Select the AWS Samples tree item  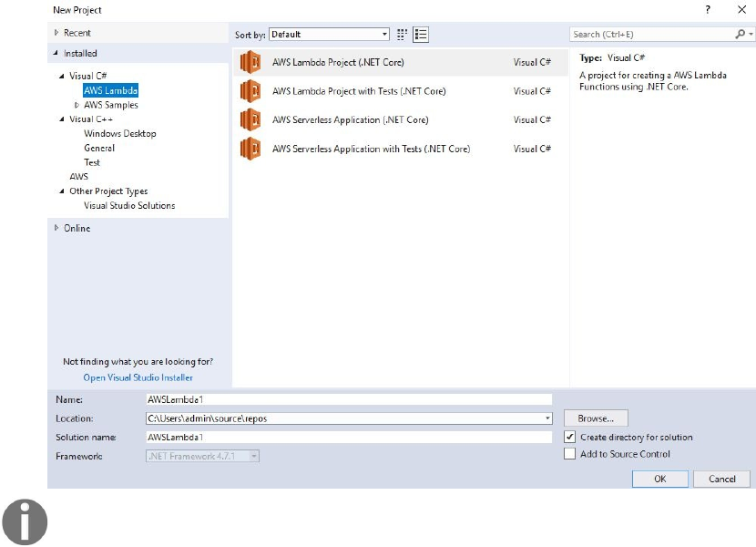111,105
